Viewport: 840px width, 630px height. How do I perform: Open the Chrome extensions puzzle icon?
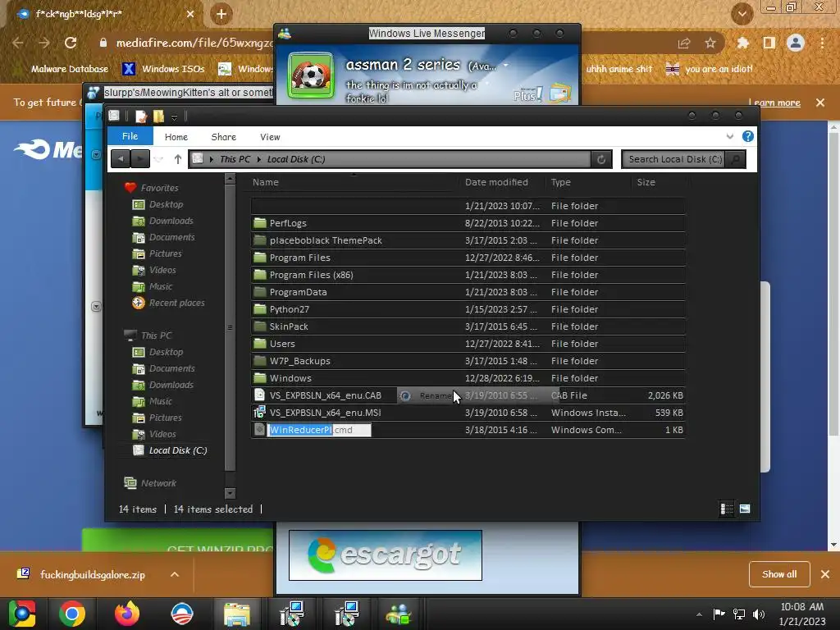(x=742, y=43)
